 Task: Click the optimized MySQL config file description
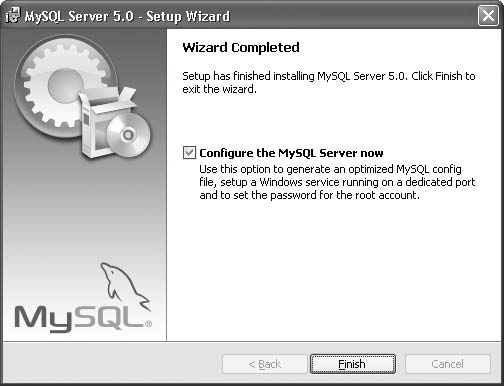click(337, 182)
